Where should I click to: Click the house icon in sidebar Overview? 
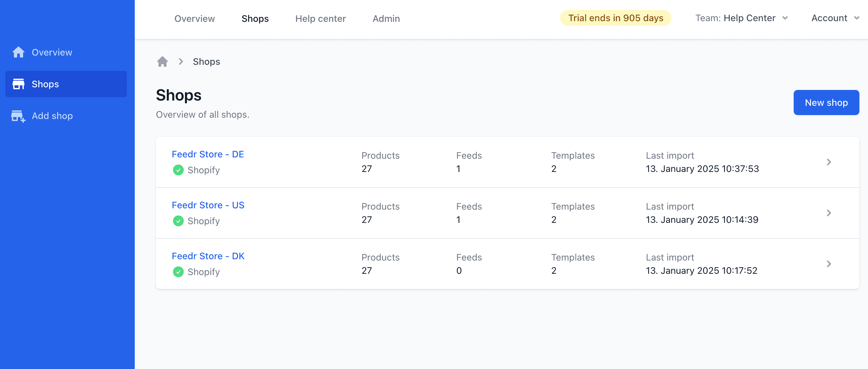coord(18,52)
